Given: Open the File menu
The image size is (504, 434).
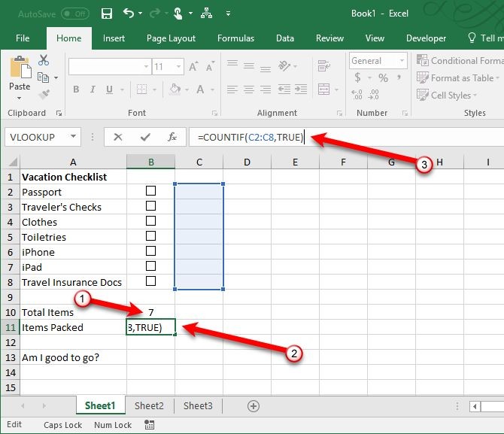Looking at the screenshot, I should [23, 38].
